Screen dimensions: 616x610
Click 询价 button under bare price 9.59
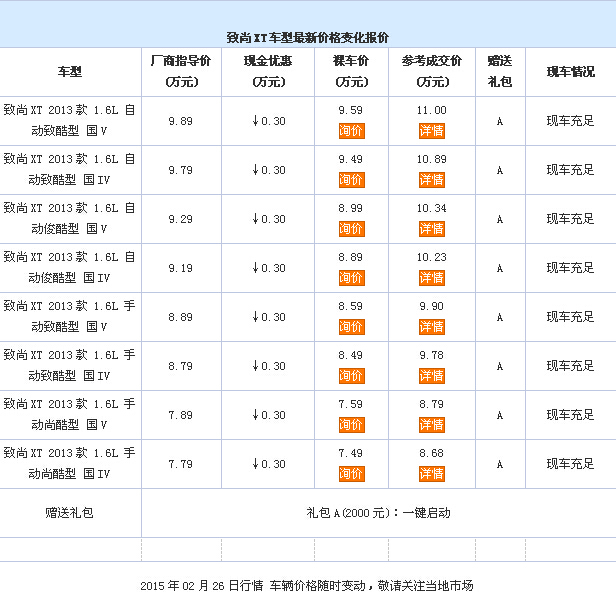coord(352,131)
